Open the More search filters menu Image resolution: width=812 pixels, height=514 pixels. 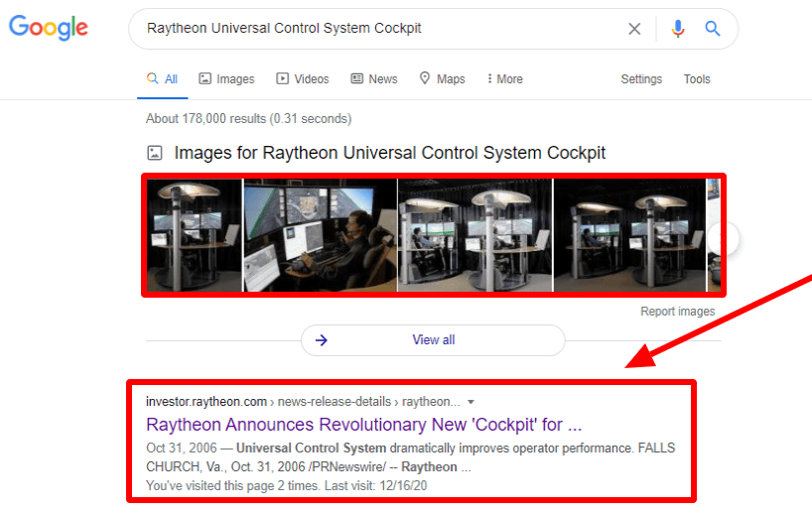[x=505, y=79]
